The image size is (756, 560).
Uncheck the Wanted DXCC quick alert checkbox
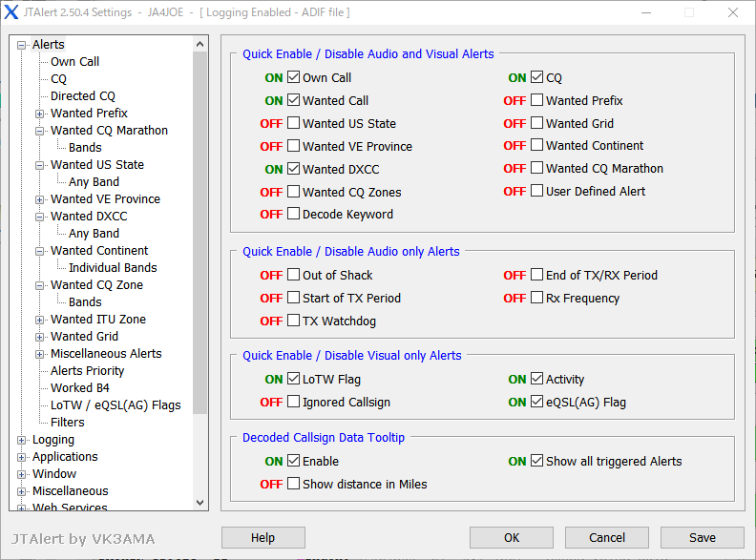click(293, 169)
